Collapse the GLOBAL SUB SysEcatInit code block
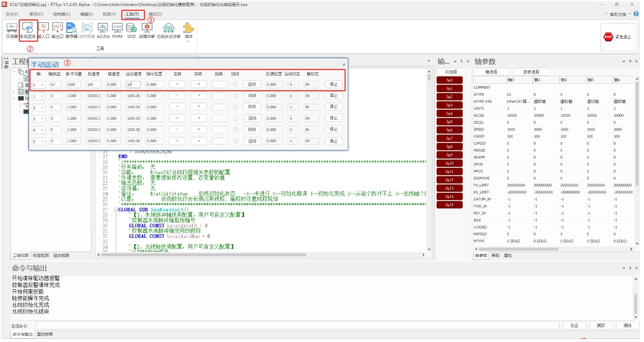 pos(116,210)
